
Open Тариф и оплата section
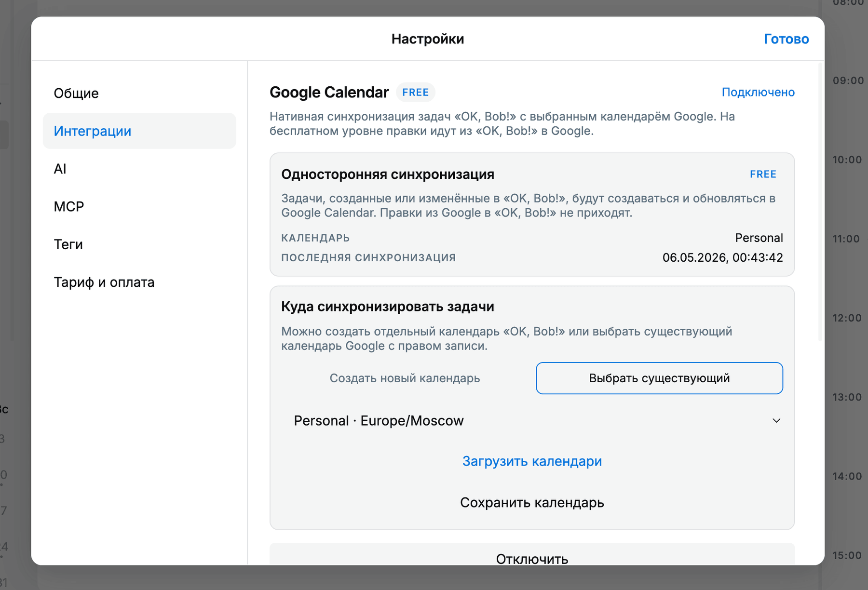pos(139,282)
